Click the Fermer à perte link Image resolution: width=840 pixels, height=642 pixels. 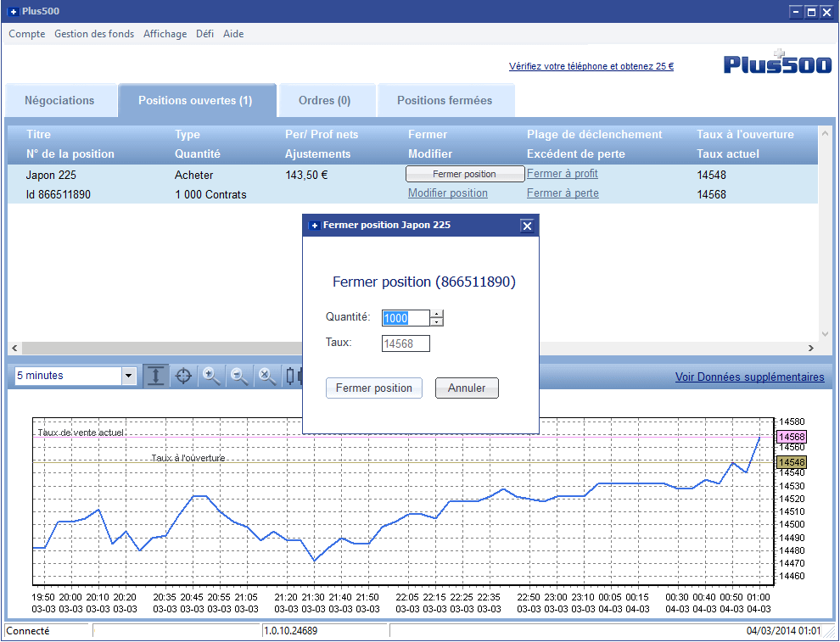point(563,193)
